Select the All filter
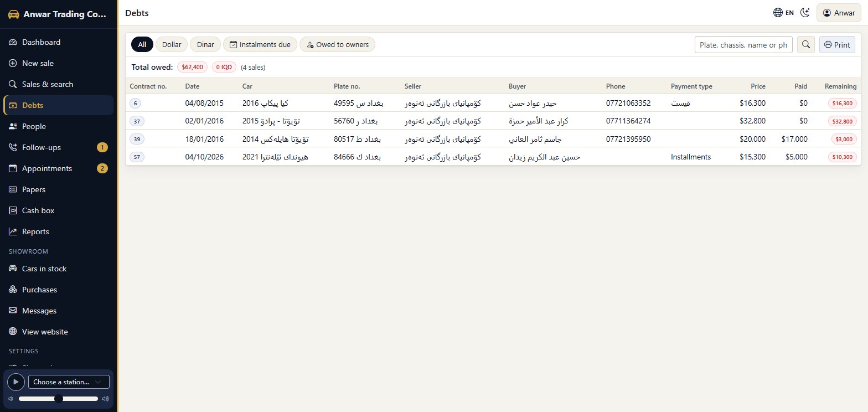The width and height of the screenshot is (868, 412). tap(142, 44)
